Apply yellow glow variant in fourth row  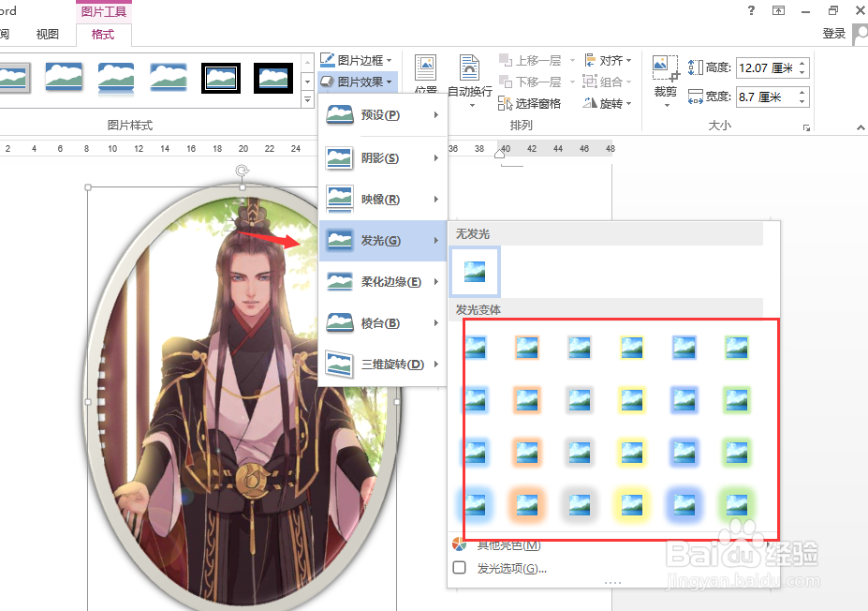pos(632,505)
